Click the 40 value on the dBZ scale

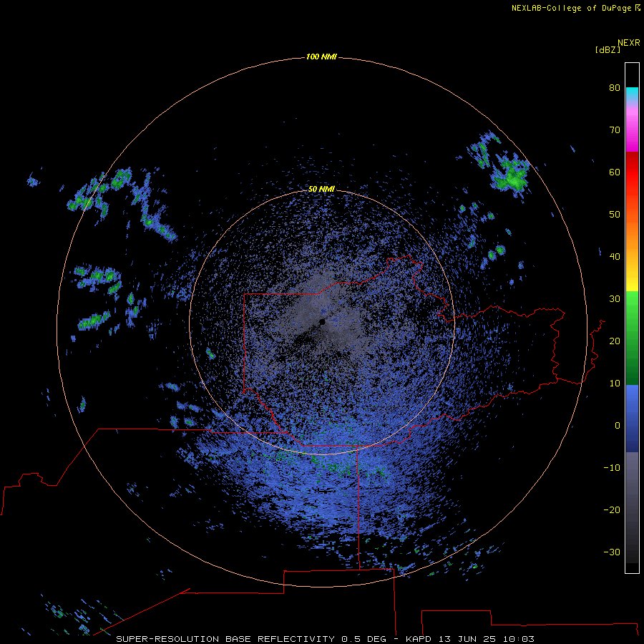click(615, 257)
